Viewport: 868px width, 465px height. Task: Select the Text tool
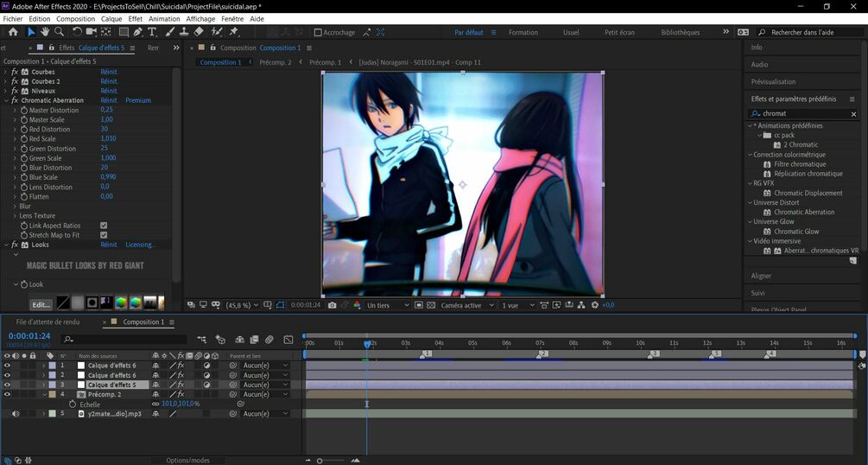coord(152,32)
